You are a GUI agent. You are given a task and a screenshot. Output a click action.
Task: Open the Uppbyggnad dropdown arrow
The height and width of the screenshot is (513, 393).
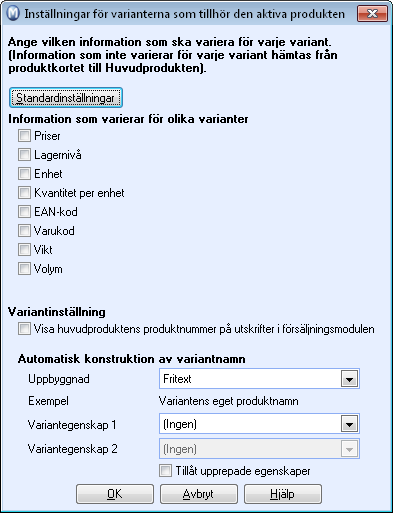coord(349,379)
